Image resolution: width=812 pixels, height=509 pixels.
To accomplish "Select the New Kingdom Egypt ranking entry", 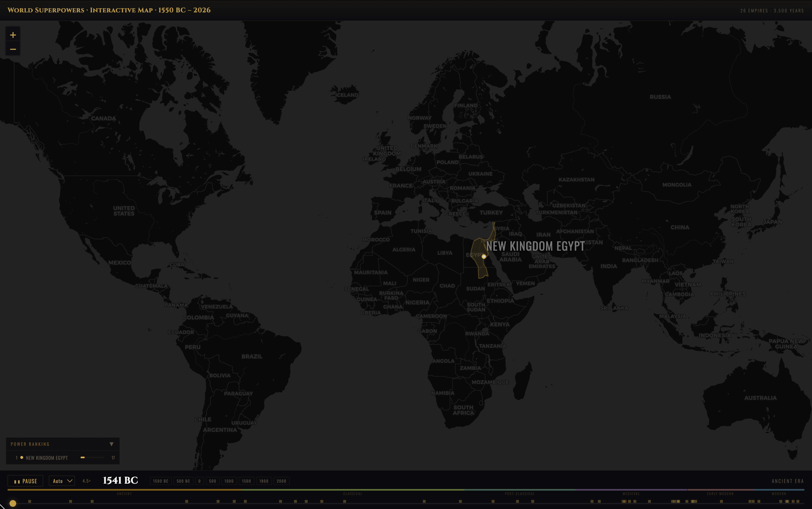I will point(47,458).
